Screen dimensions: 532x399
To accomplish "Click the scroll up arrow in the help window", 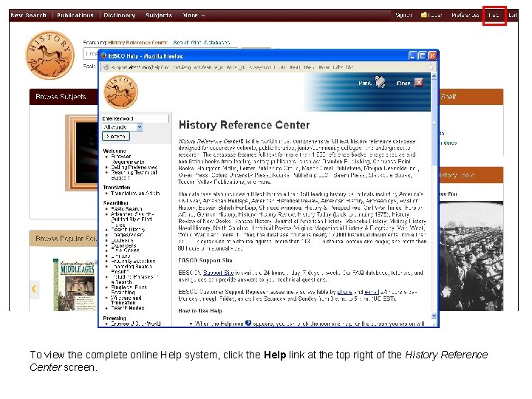I will pos(434,76).
